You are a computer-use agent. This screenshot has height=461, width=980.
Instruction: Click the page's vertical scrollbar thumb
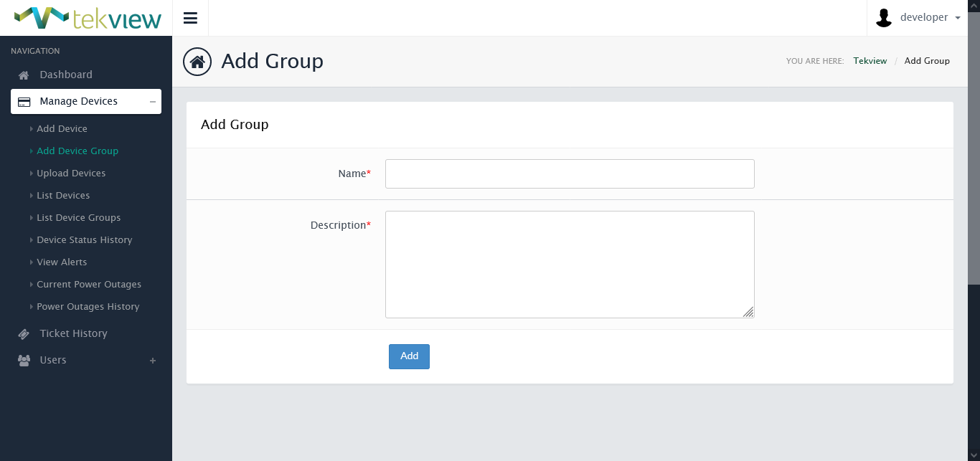[974, 143]
